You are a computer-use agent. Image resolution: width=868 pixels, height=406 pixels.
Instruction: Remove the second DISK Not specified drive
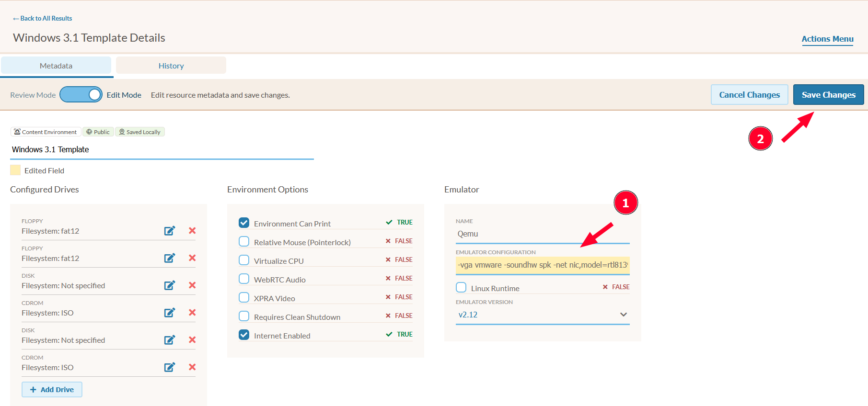tap(192, 340)
